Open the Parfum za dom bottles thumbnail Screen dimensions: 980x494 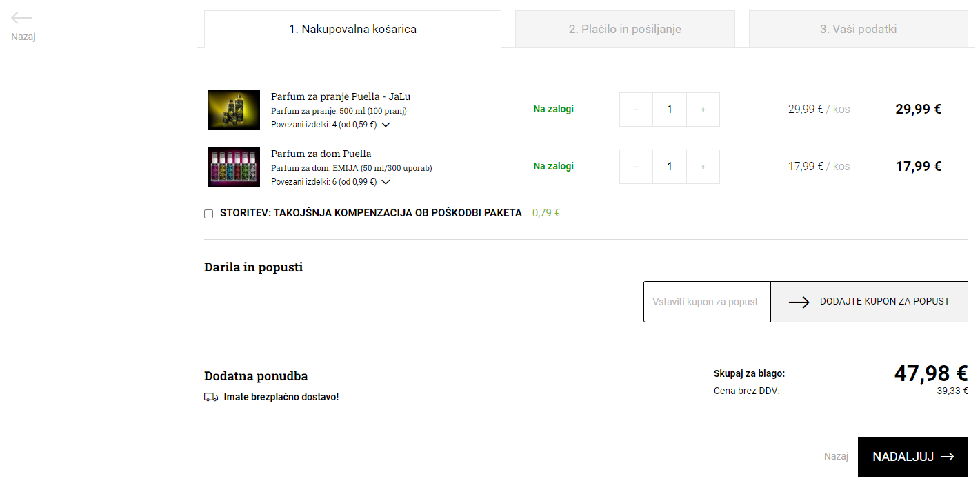click(x=234, y=167)
